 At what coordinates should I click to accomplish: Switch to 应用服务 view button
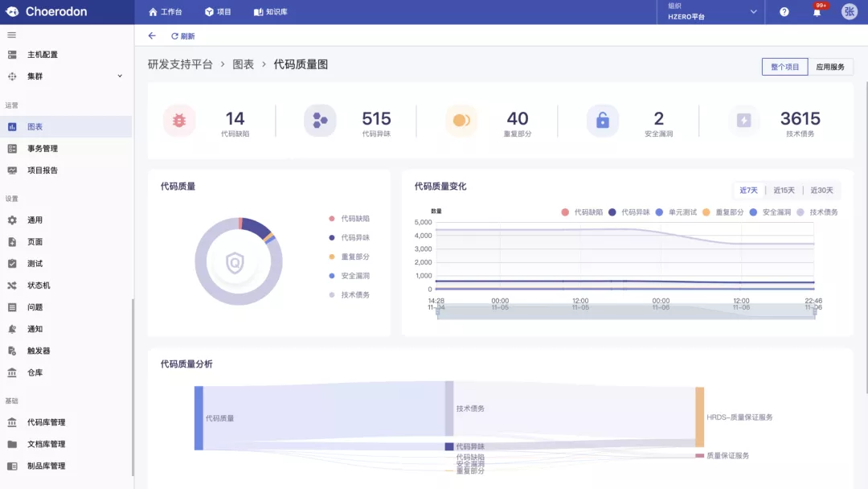click(830, 67)
